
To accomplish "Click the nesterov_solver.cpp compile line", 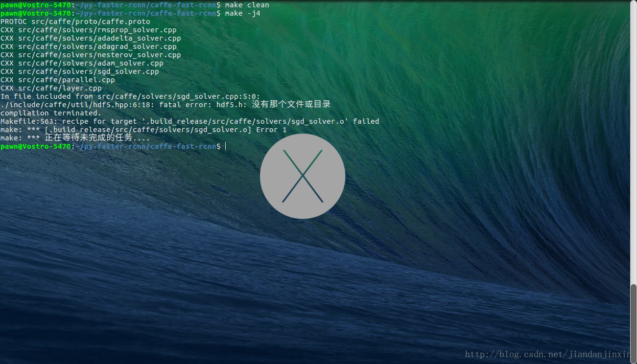I will (91, 55).
